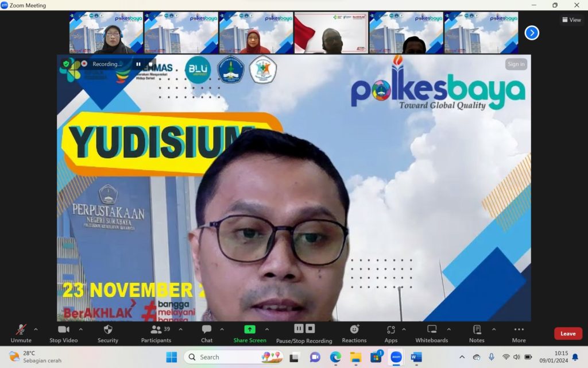The image size is (588, 368).
Task: Expand audio options next to Unmute
Action: pos(36,329)
